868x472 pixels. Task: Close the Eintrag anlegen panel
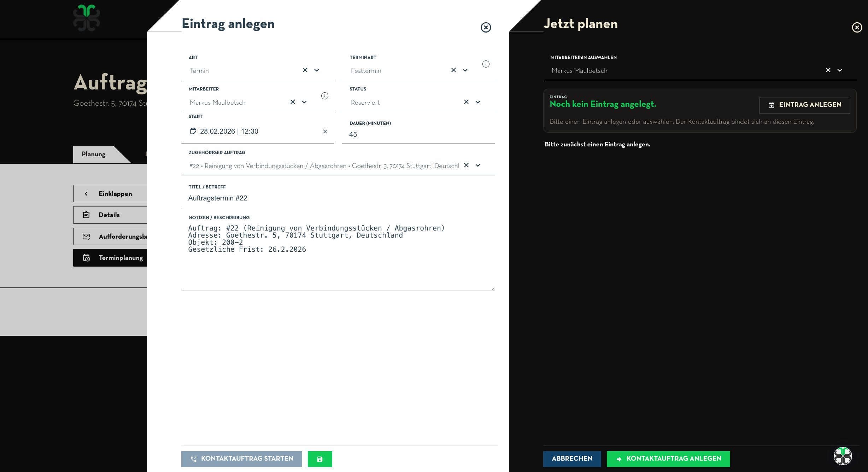click(486, 28)
